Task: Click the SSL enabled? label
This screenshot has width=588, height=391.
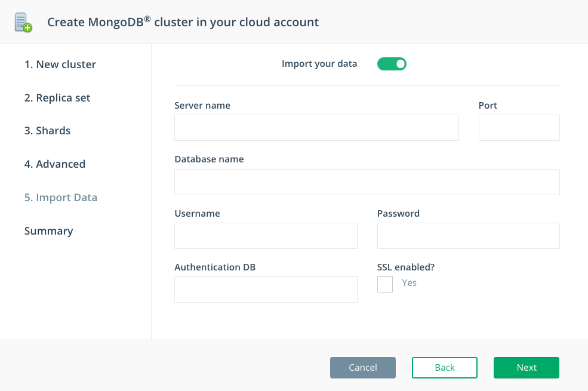Action: point(406,267)
